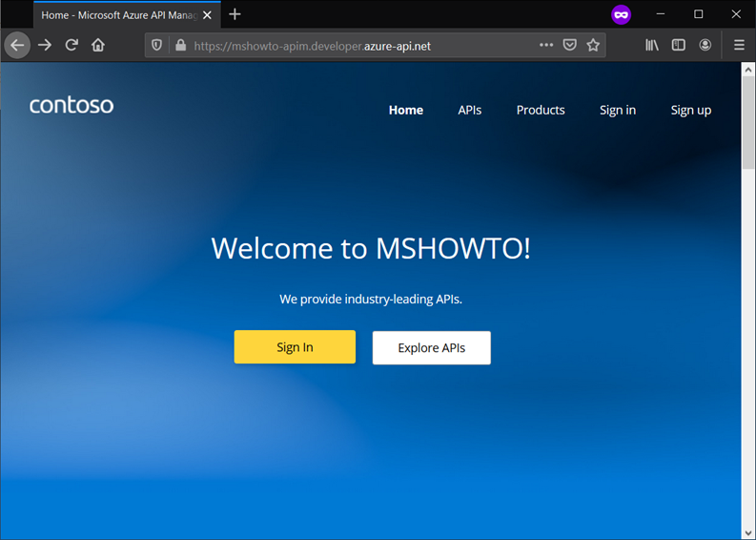The image size is (756, 540).
Task: Go forward with the forward arrow
Action: (45, 46)
